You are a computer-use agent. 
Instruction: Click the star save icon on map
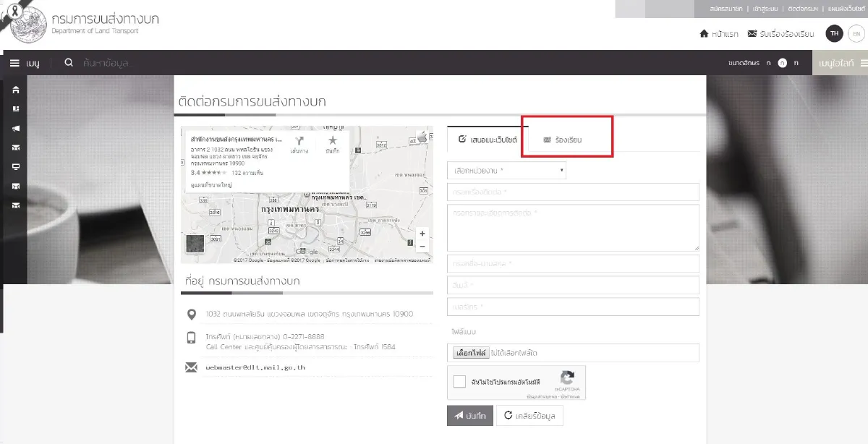[332, 142]
